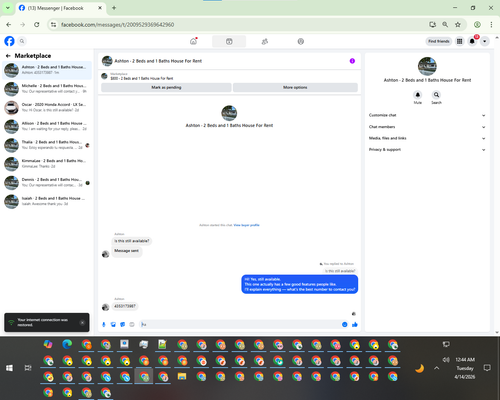Open Task View on the taskbar
500x400 pixels.
click(x=28, y=368)
